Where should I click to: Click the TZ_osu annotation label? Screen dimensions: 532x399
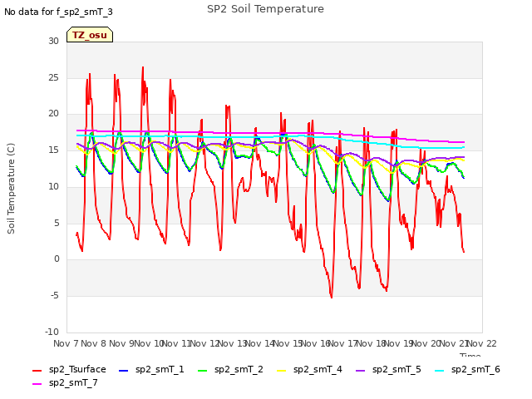tap(90, 35)
